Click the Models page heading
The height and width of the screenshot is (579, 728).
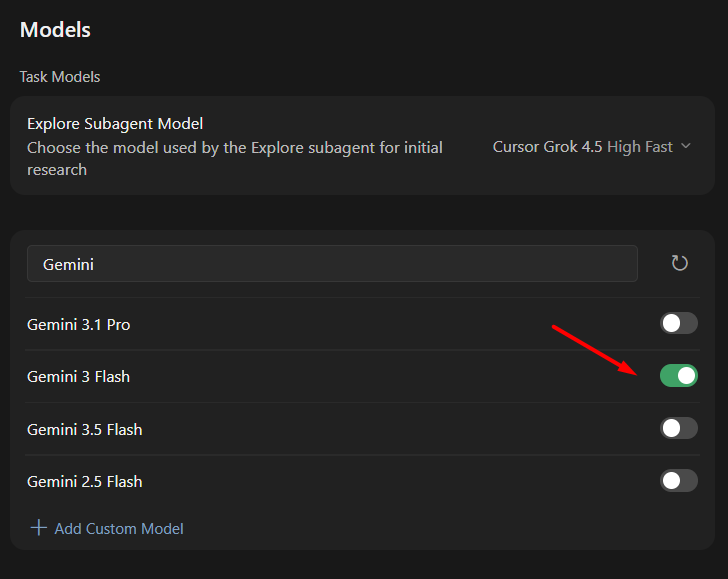pos(55,30)
